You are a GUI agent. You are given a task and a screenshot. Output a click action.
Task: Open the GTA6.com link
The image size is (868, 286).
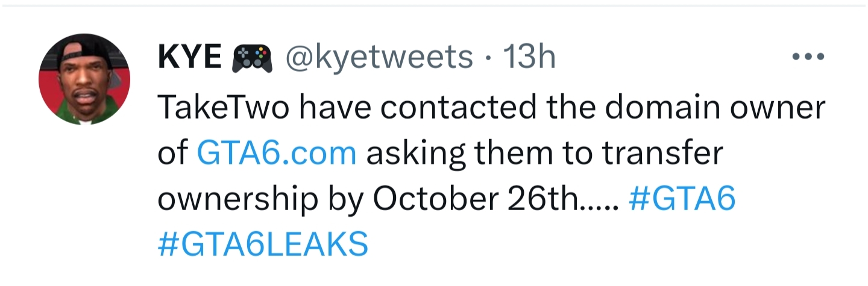coord(277,152)
